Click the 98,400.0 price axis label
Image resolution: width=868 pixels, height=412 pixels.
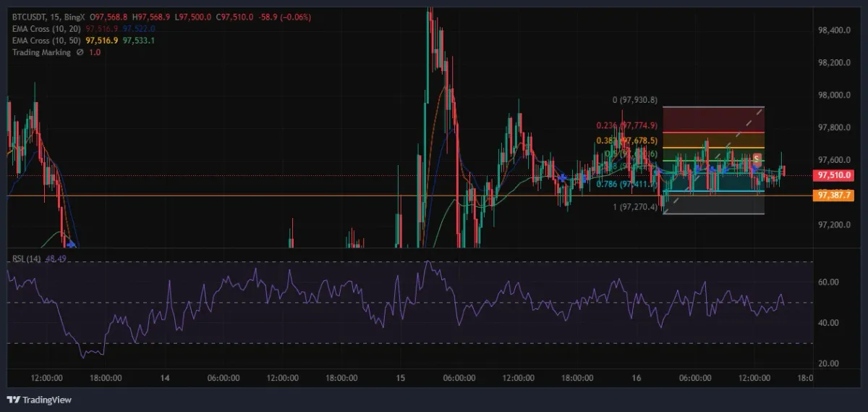pos(833,30)
